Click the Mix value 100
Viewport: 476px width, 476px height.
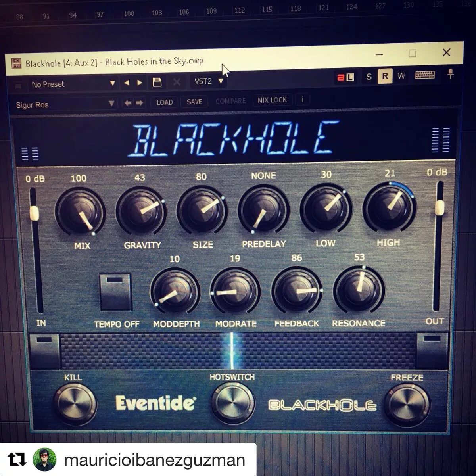[79, 178]
